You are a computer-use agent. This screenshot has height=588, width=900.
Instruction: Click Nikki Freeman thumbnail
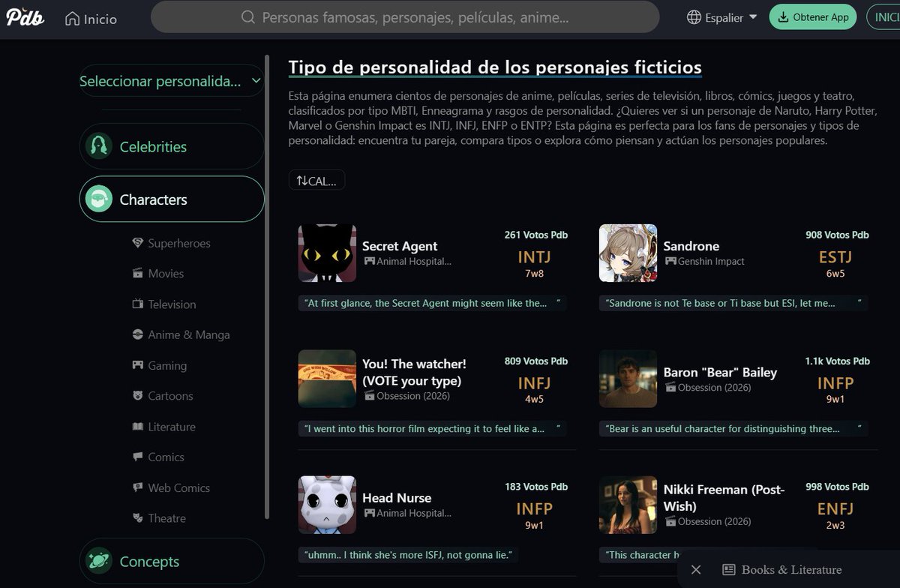(628, 505)
